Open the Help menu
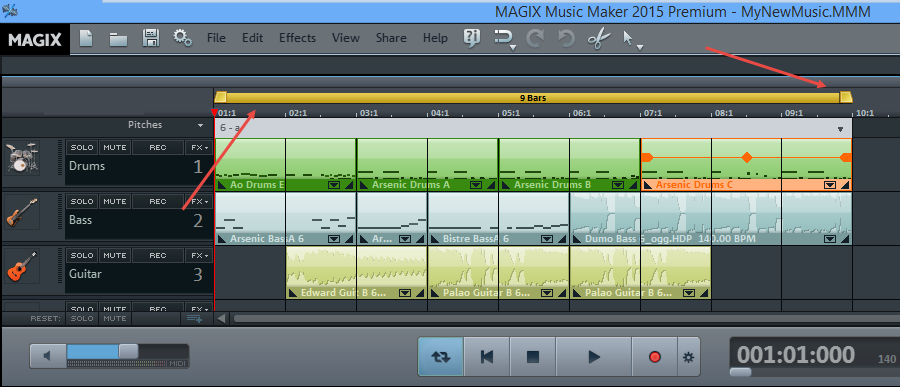 (435, 38)
